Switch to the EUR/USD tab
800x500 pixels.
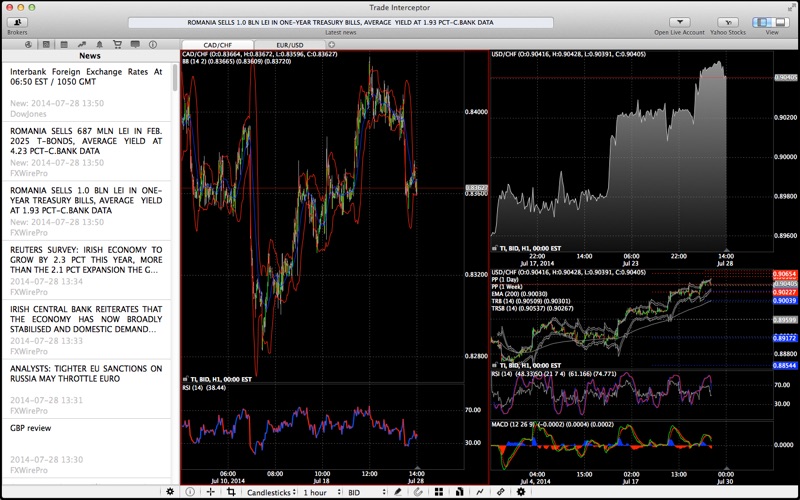point(290,45)
